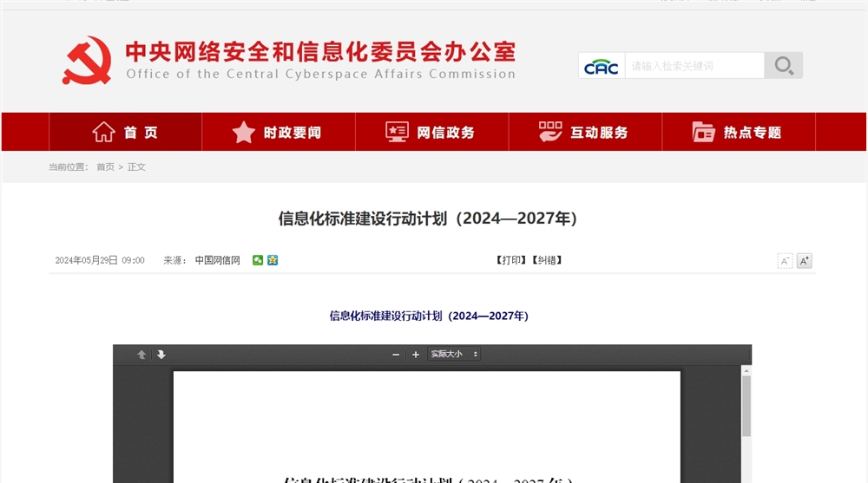
Task: Open the 互动服务 navigation tab
Action: (585, 133)
